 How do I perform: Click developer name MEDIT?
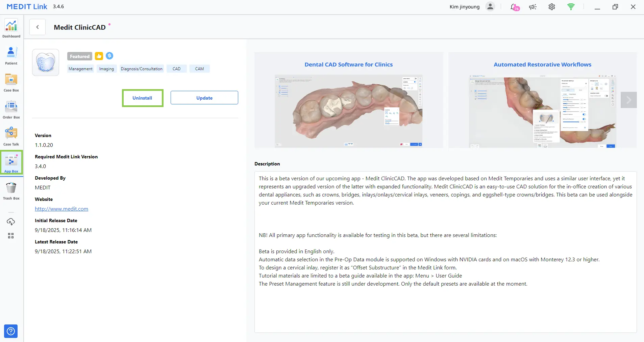click(43, 187)
